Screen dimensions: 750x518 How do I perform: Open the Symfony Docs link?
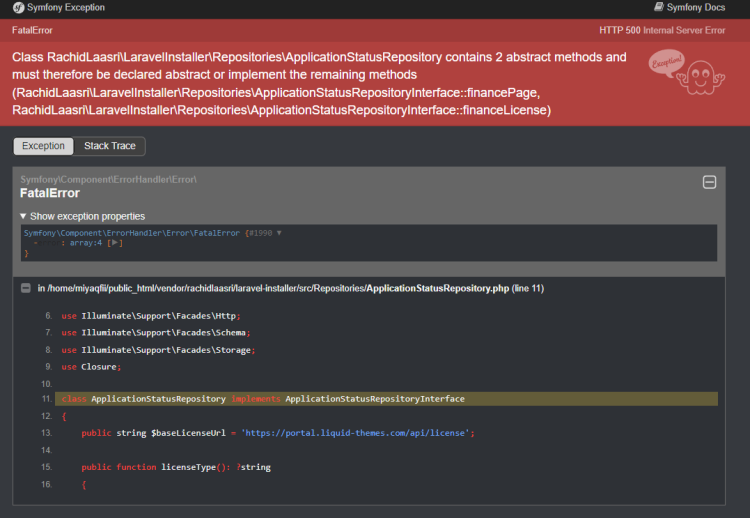(x=696, y=8)
